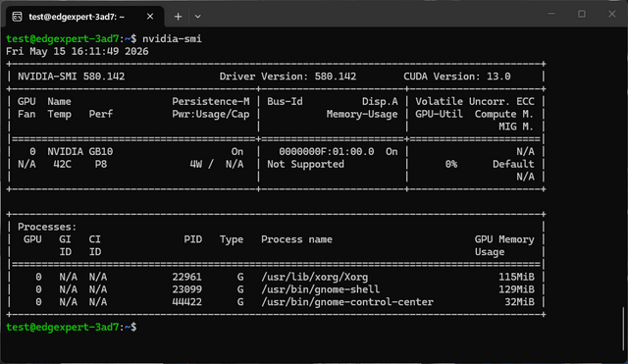Click the Volatile Uncorr. ECC header
Image resolution: width=628 pixels, height=364 pixels.
pyautogui.click(x=475, y=102)
